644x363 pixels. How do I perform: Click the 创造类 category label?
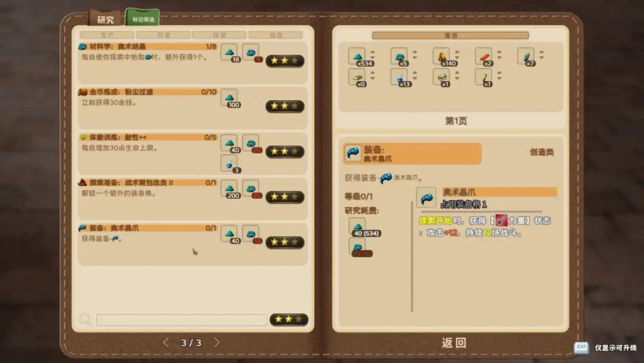[541, 152]
